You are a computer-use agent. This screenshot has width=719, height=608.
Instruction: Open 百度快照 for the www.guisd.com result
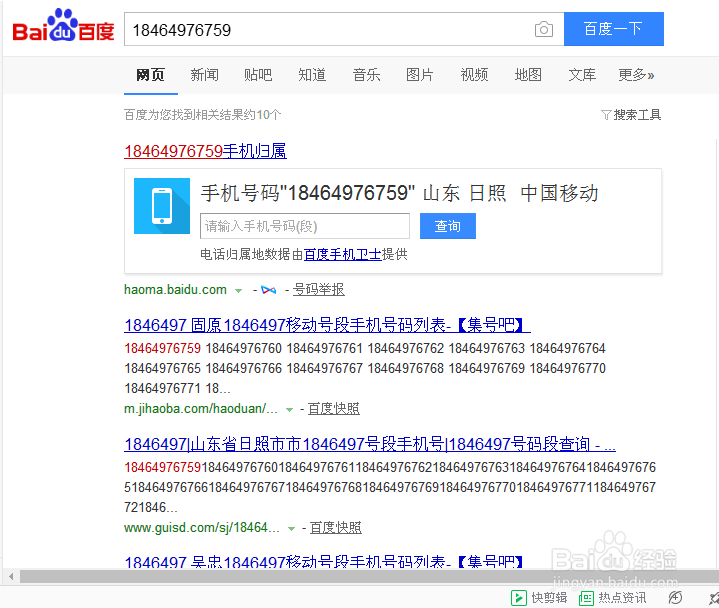(x=336, y=528)
